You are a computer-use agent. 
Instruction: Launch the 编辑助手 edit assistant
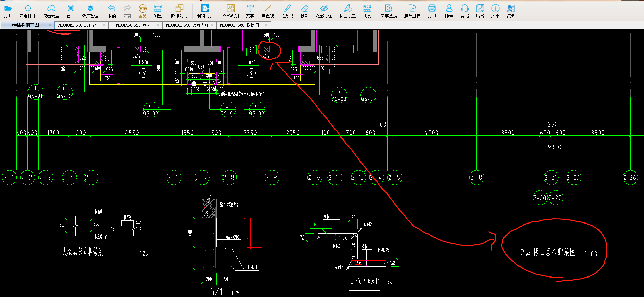[205, 11]
